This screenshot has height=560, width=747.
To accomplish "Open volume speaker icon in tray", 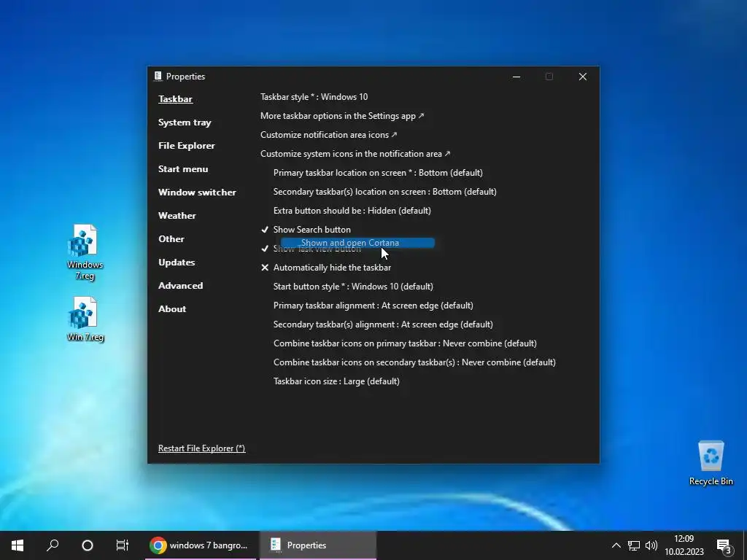I will [651, 545].
